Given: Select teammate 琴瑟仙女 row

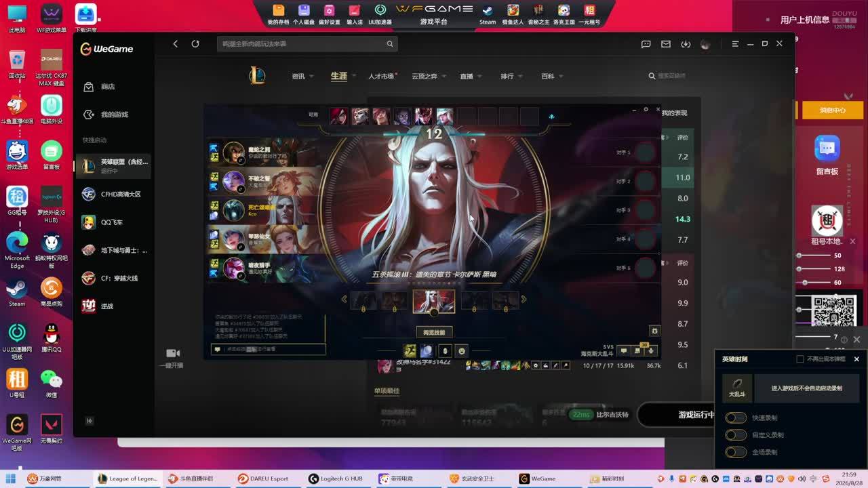Looking at the screenshot, I should click(263, 239).
